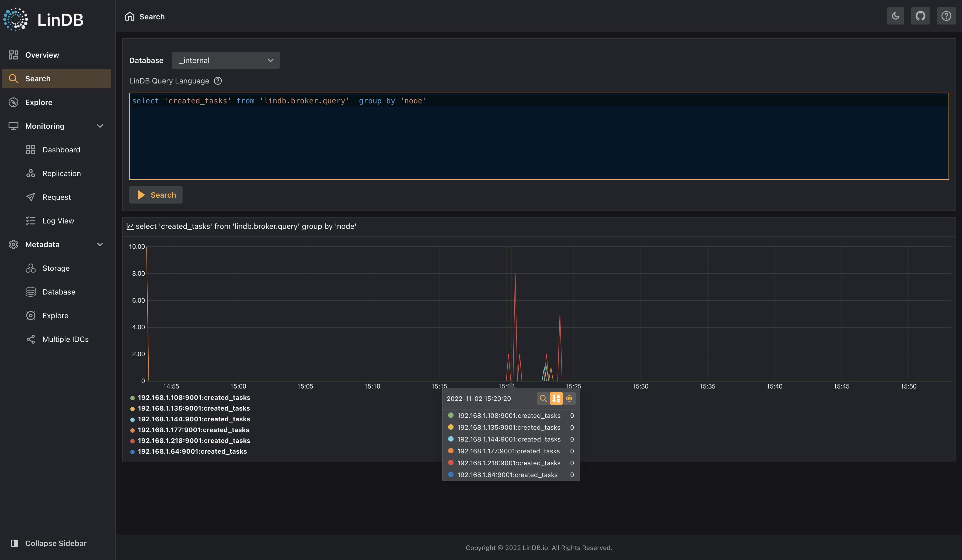Collapse the Monitoring menu section
Viewport: 962px width, 560px height.
click(100, 126)
